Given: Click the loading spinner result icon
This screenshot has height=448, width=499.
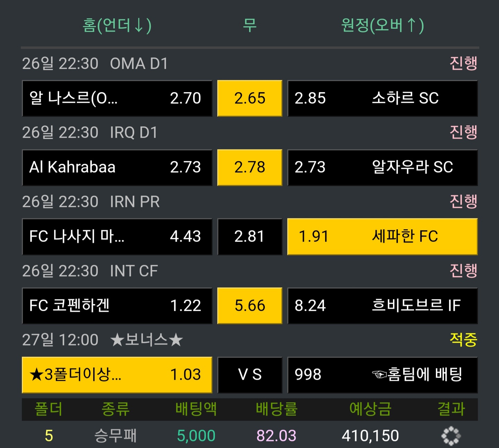Looking at the screenshot, I should coord(451,436).
